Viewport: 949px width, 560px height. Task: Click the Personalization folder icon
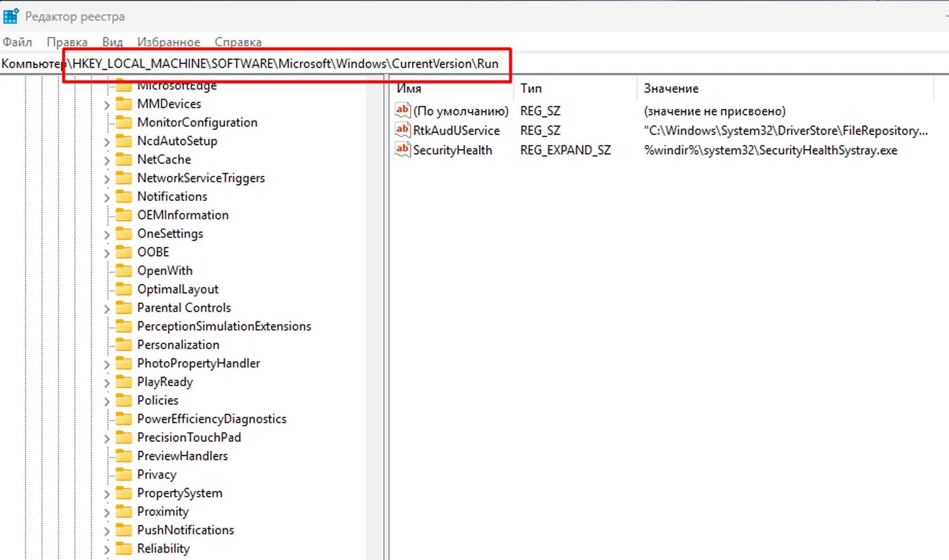pyautogui.click(x=124, y=345)
